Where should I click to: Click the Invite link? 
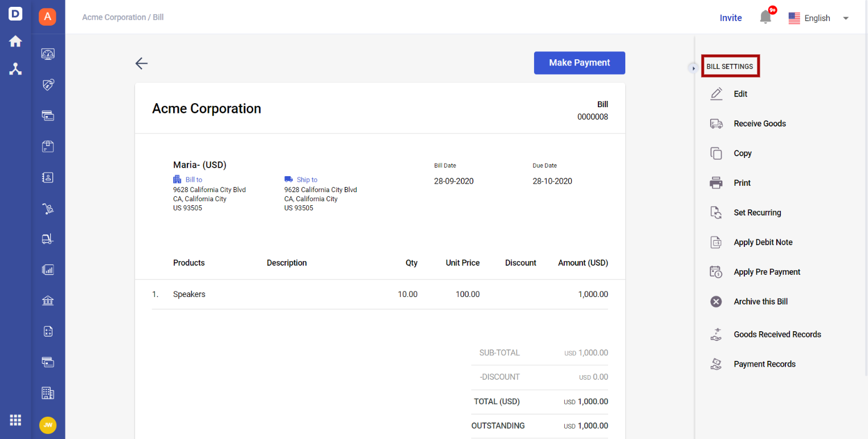click(x=731, y=18)
